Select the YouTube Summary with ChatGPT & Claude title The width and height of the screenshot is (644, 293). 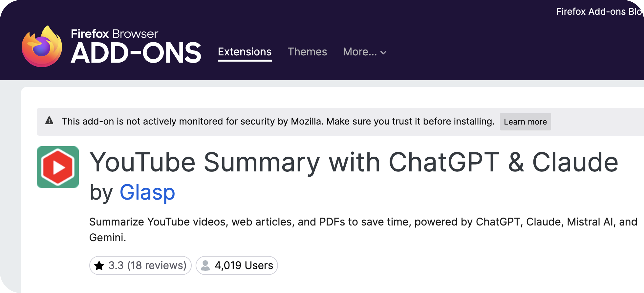[354, 162]
